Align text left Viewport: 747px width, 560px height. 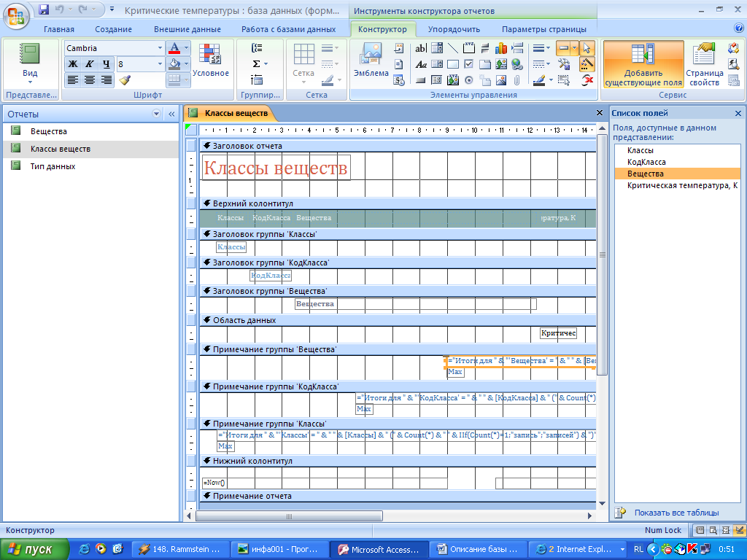pyautogui.click(x=72, y=80)
